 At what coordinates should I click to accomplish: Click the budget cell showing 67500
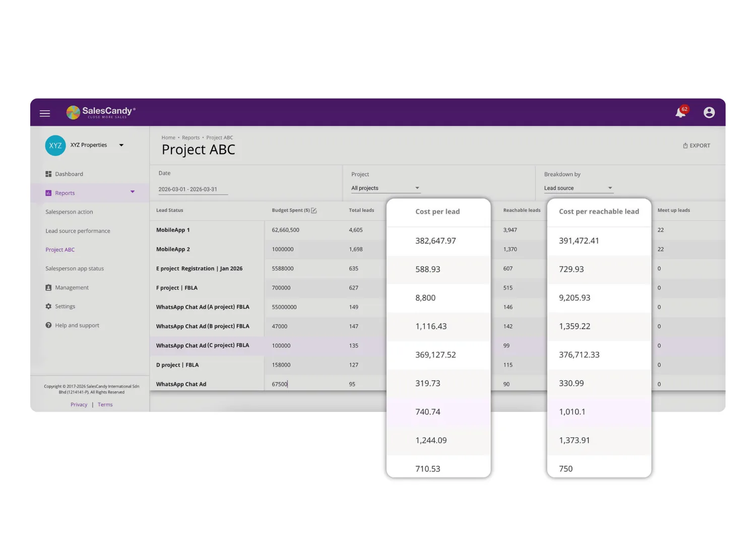[280, 384]
